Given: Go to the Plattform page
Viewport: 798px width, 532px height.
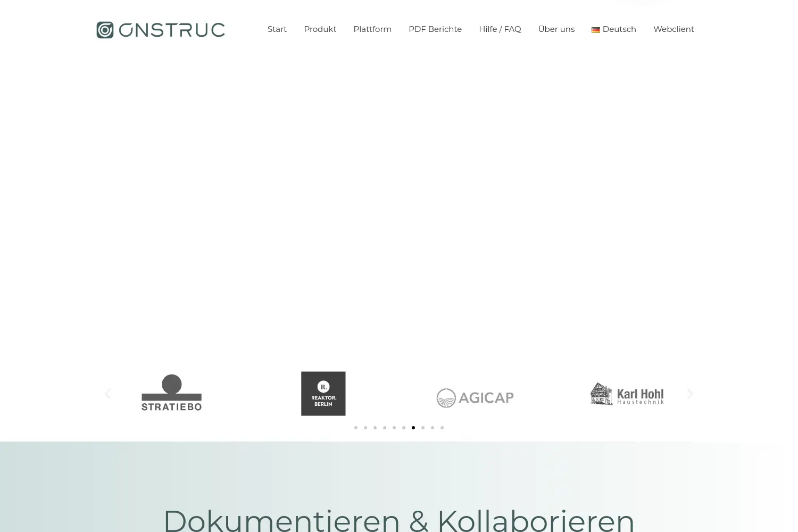Looking at the screenshot, I should coord(372,29).
